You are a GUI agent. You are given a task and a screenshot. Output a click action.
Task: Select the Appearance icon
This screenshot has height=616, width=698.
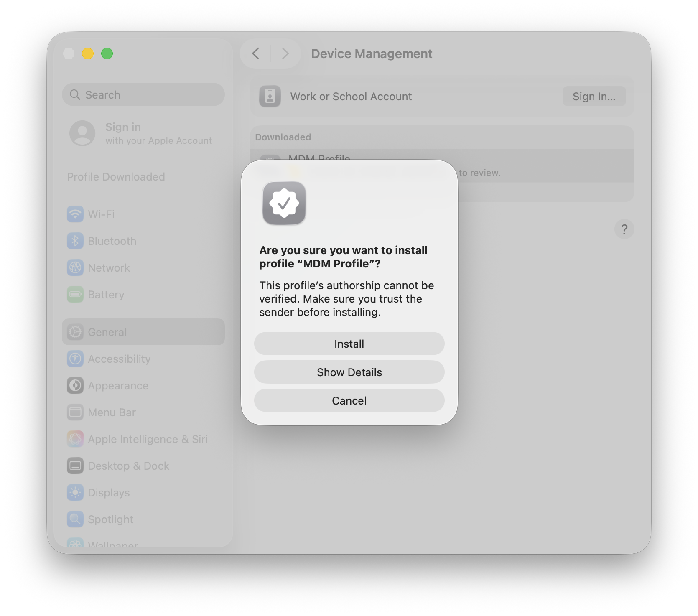[75, 385]
